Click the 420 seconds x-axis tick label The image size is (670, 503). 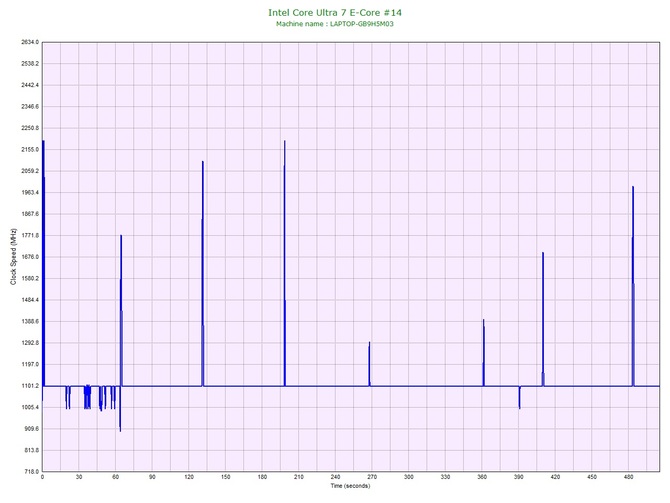point(555,477)
